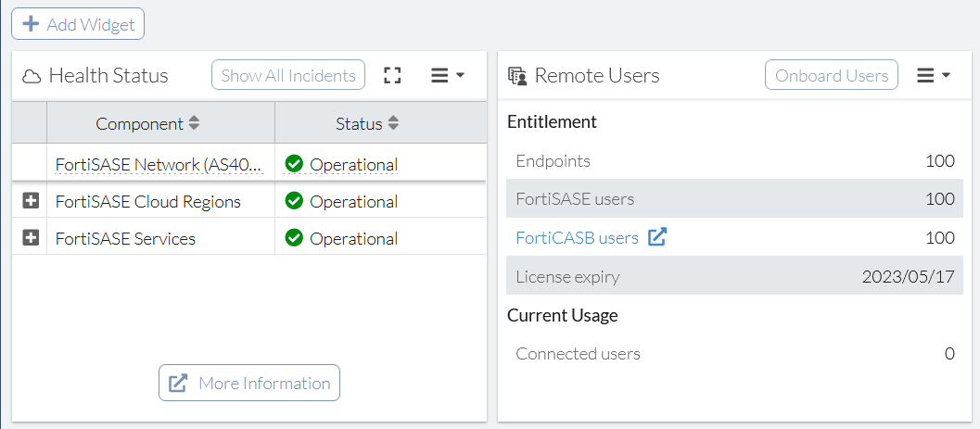Expand the FortiSASE Cloud Regions row
Screen dimensions: 980x429
coord(31,201)
